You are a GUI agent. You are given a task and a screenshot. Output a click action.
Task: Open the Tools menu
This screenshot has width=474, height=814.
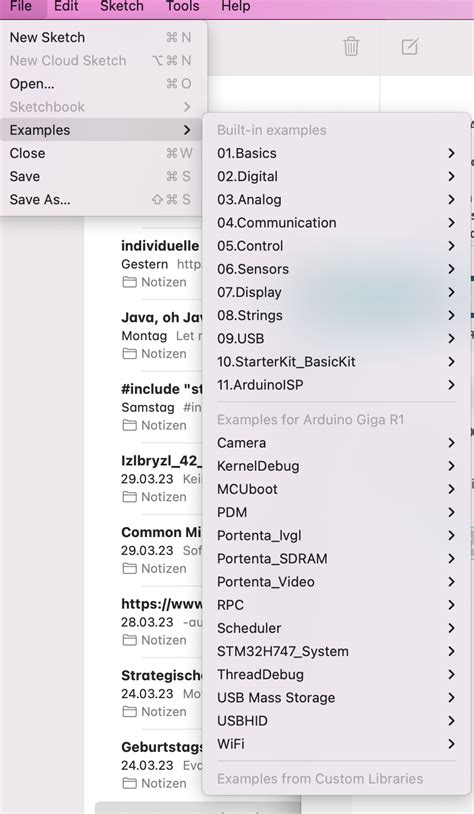pyautogui.click(x=182, y=7)
